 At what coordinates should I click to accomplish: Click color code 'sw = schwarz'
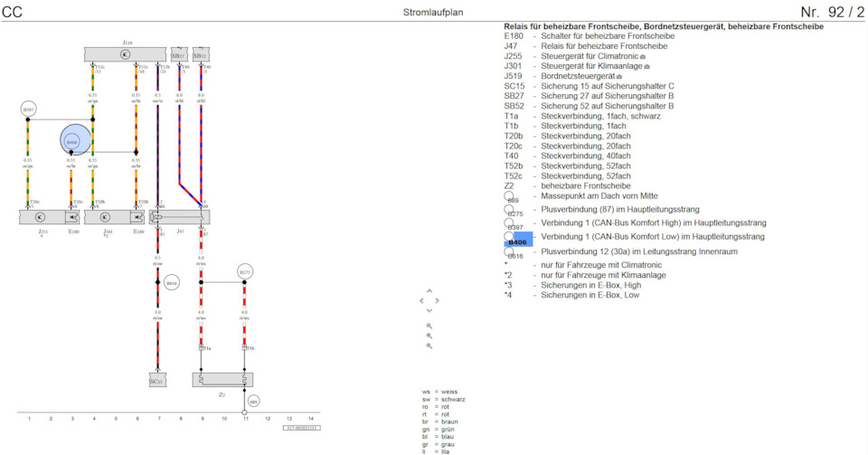click(x=443, y=400)
